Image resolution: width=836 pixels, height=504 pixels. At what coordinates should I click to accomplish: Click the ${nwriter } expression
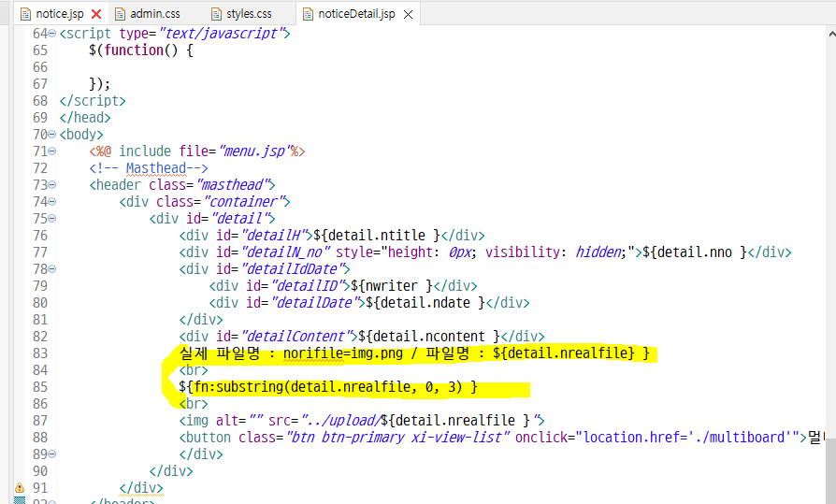[x=391, y=286]
